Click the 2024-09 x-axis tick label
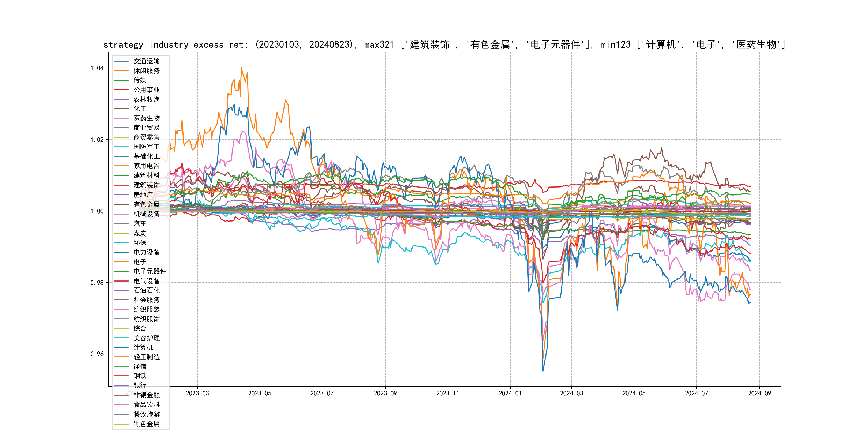Viewport: 868px width, 434px height. [759, 393]
